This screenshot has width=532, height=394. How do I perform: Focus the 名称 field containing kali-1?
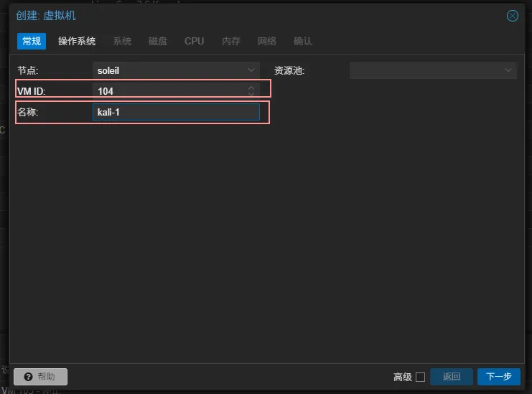coord(176,113)
